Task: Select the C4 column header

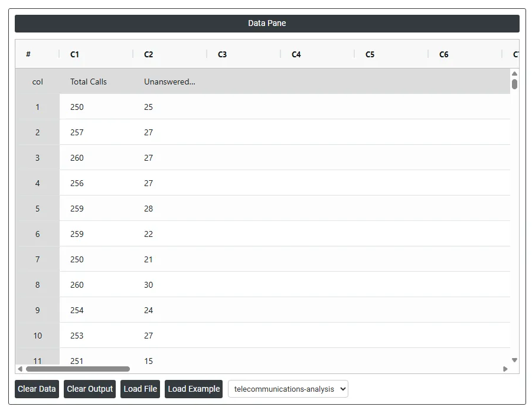Action: point(318,54)
